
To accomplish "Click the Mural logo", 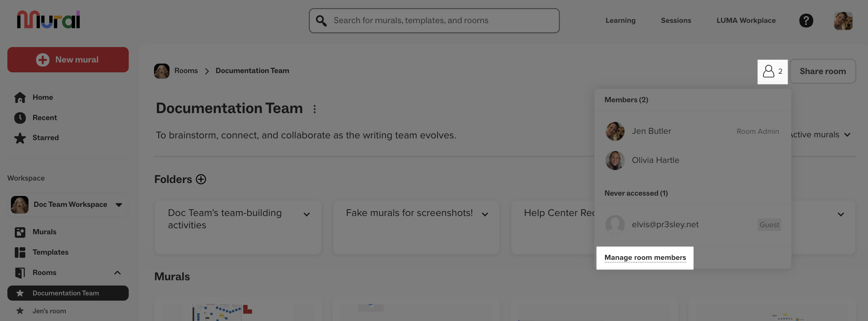I will pyautogui.click(x=49, y=20).
